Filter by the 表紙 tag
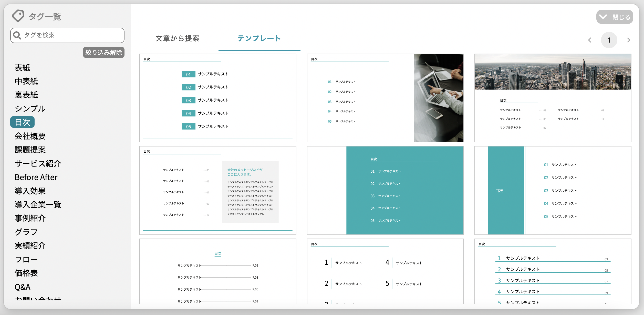644x315 pixels. click(x=23, y=67)
